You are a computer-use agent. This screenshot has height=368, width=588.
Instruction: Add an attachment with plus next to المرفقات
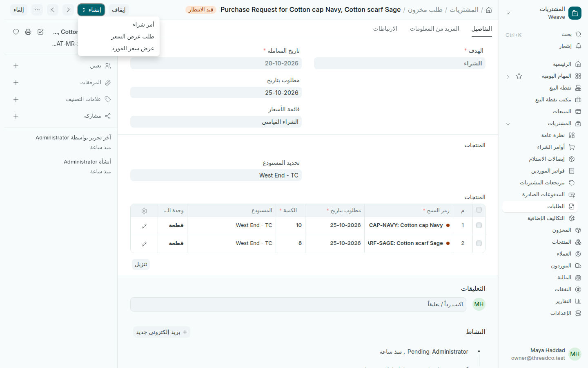(x=16, y=83)
